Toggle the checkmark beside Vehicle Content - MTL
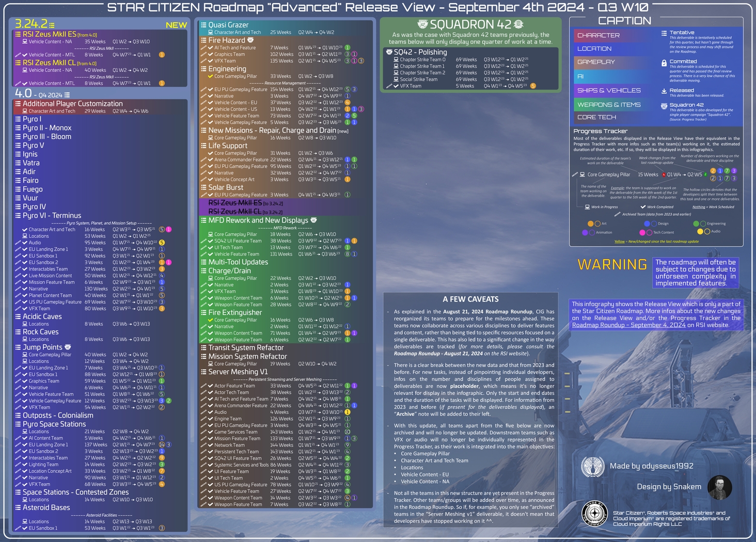Image resolution: width=756 pixels, height=542 pixels. [x=24, y=54]
